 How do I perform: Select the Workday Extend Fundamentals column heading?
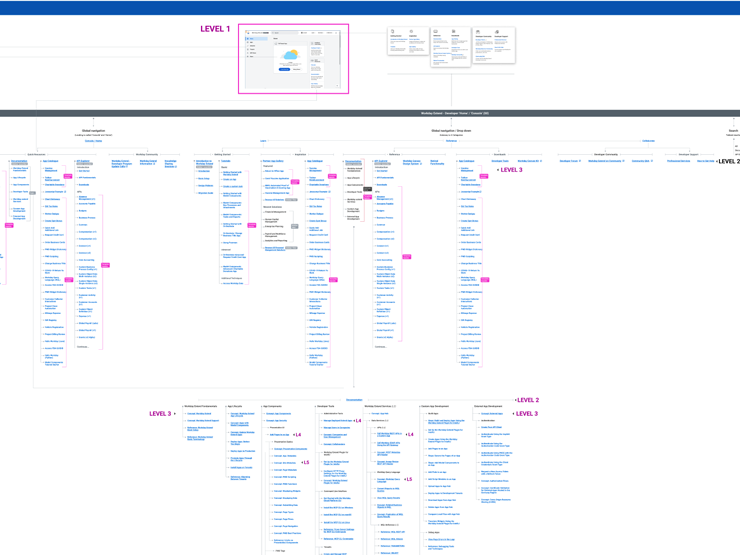click(x=201, y=406)
